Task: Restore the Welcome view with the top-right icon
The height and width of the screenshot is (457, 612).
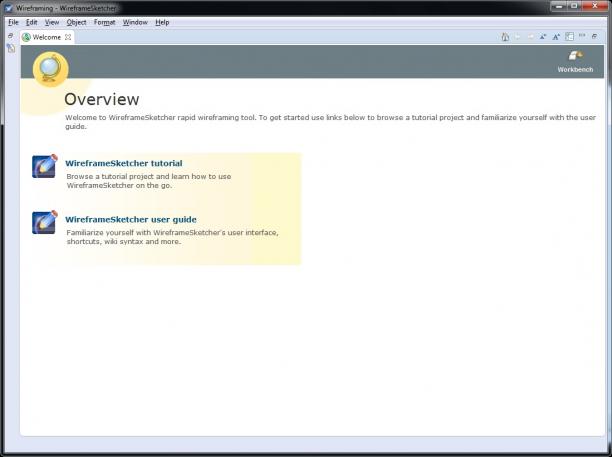Action: point(594,36)
